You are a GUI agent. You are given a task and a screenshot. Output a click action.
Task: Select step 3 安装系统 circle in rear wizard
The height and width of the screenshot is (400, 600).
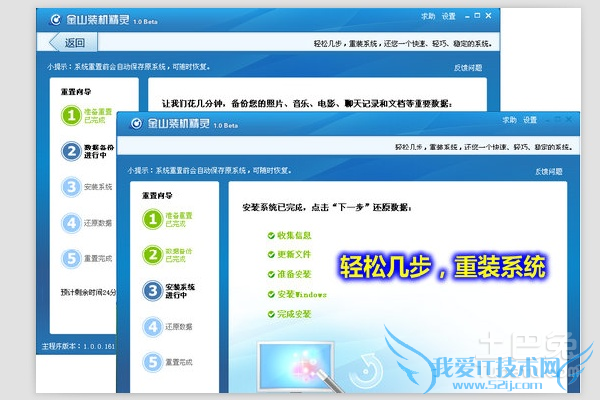[x=71, y=187]
